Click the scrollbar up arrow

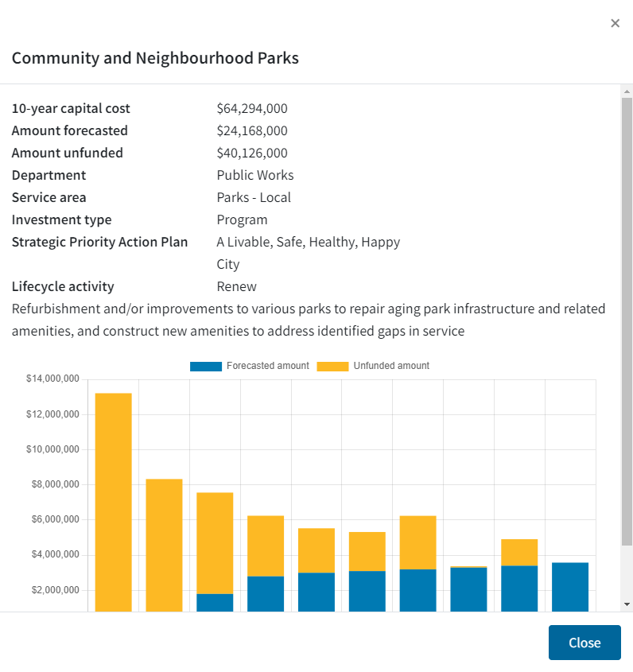[627, 91]
